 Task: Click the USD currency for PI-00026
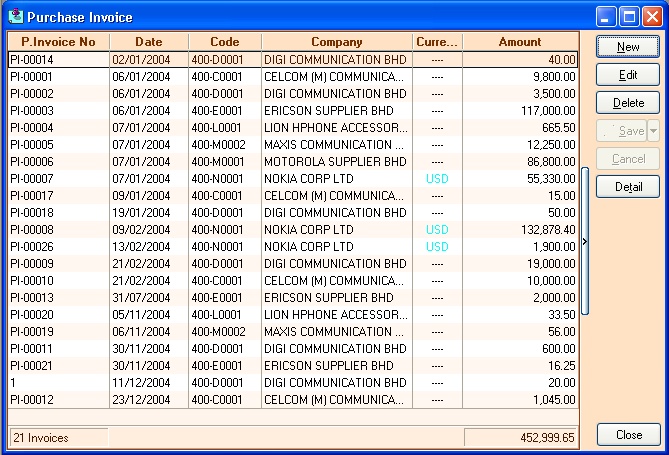[x=437, y=247]
